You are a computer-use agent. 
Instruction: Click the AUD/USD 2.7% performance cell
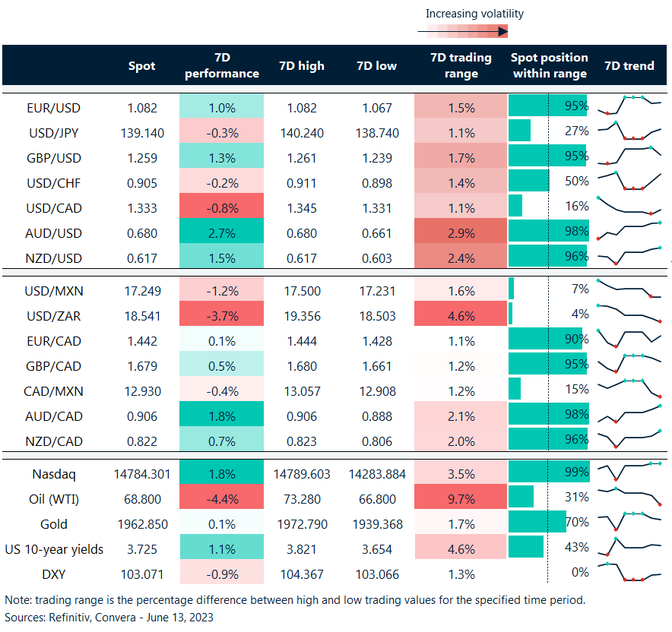click(221, 231)
